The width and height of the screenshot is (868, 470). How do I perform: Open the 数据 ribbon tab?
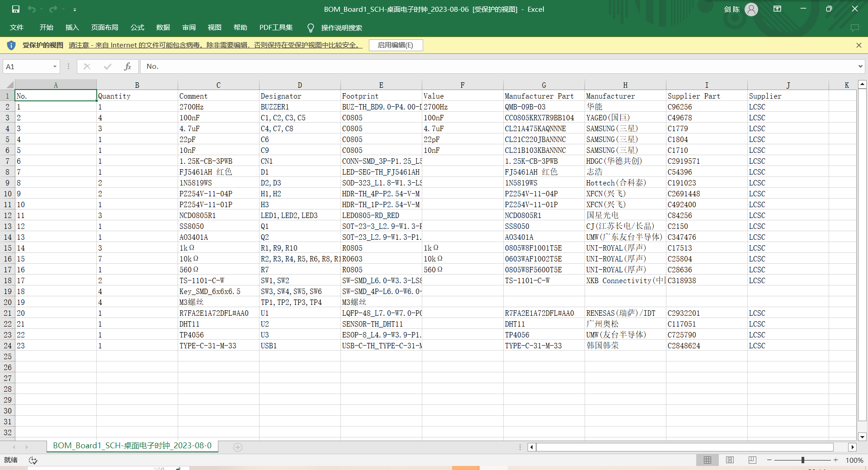click(163, 28)
